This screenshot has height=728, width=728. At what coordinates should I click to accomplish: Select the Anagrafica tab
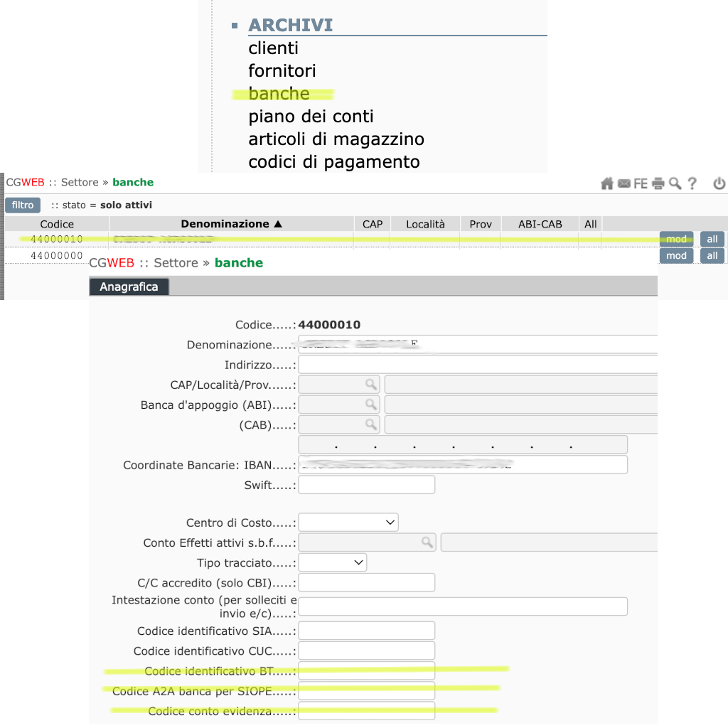pos(129,287)
